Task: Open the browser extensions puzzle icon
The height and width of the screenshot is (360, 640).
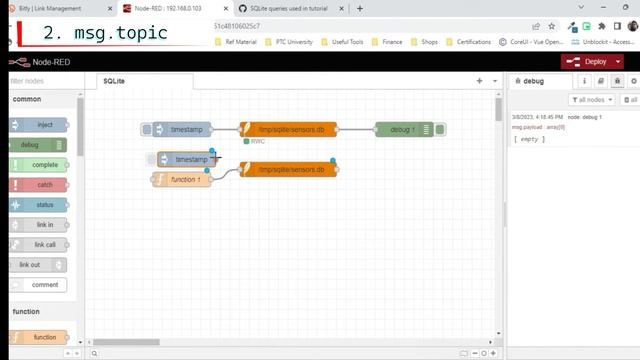Action: coord(602,27)
